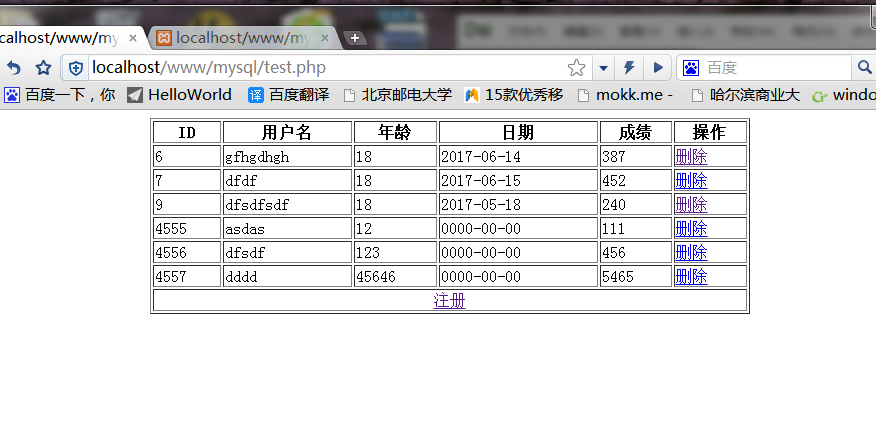Click the ID column header

[x=187, y=132]
